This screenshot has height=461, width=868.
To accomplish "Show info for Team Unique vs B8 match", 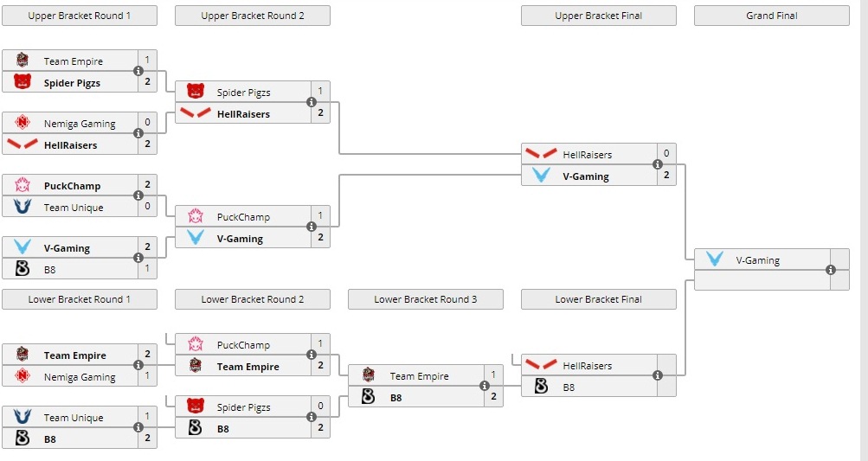I will 138,428.
